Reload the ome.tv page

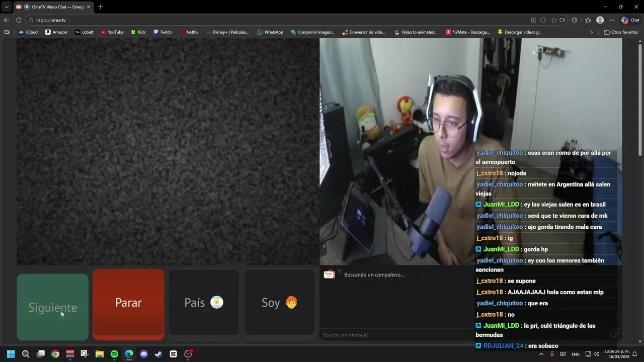point(19,20)
